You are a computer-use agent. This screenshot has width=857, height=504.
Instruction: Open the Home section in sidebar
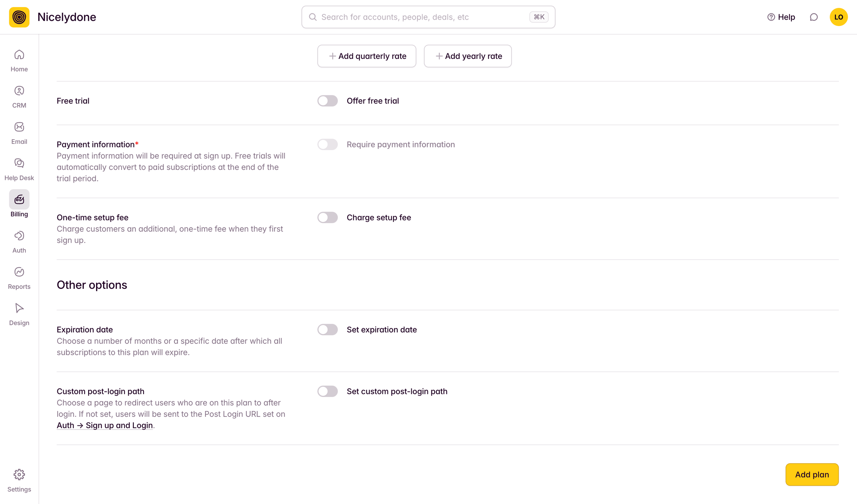[19, 61]
